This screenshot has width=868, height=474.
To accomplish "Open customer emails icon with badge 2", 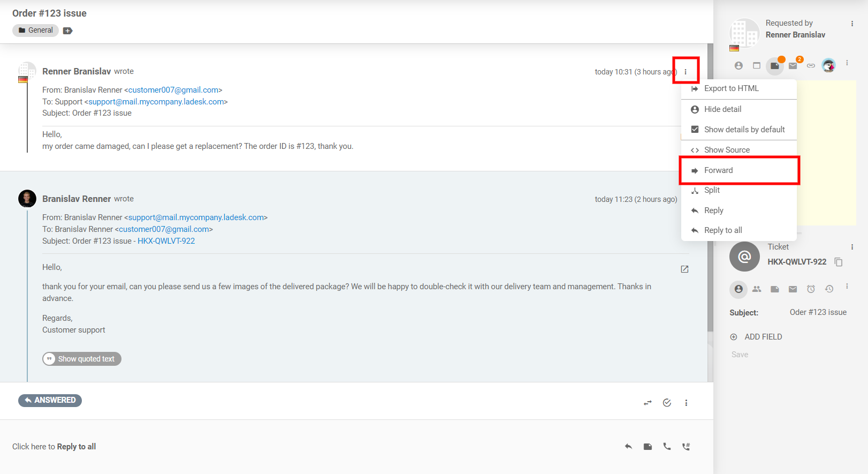I will pyautogui.click(x=793, y=65).
